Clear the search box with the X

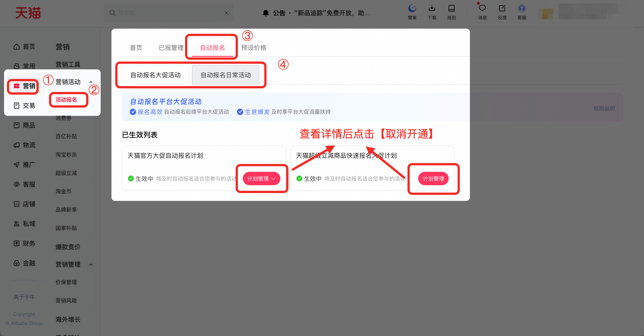coord(226,13)
